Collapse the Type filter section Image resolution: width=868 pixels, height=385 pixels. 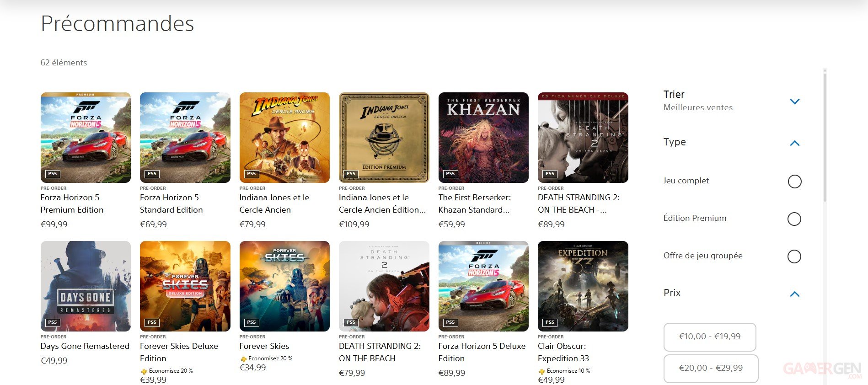[795, 143]
